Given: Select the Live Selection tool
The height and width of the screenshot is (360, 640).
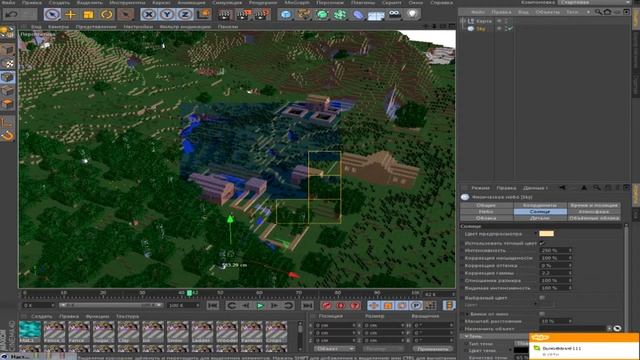Looking at the screenshot, I should pos(52,14).
